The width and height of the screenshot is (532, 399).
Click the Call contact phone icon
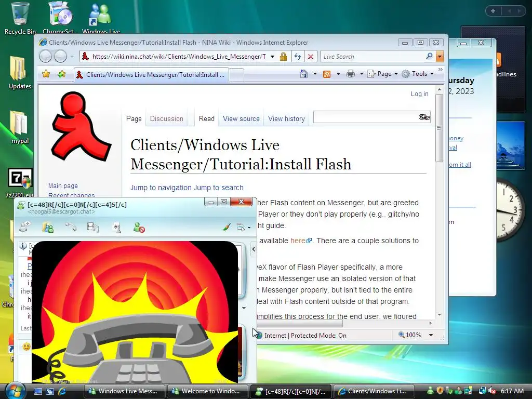[71, 227]
